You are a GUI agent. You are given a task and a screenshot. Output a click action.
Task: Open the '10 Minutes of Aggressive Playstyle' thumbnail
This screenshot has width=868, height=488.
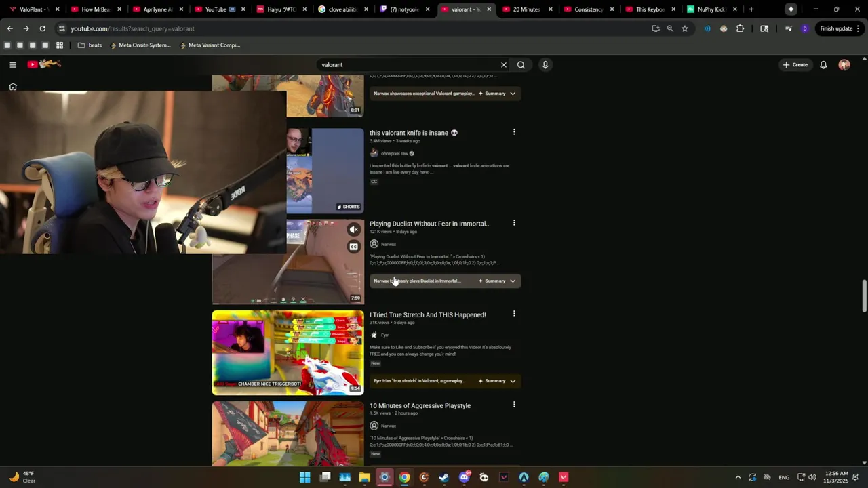coord(288,434)
